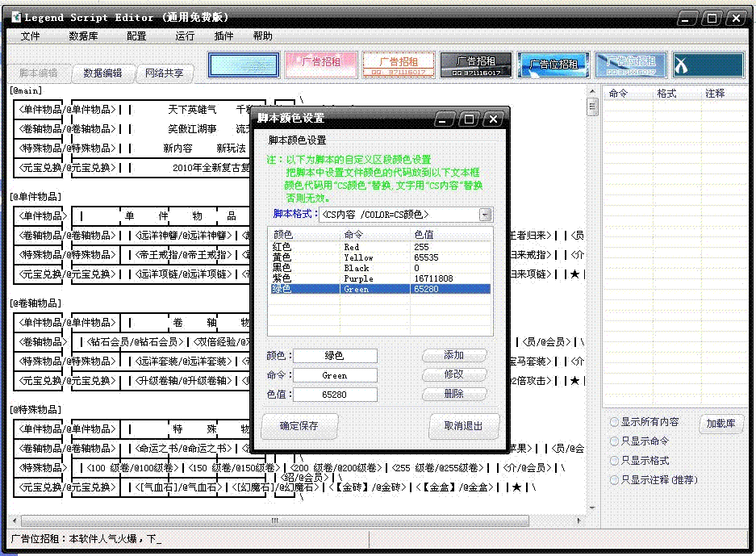Choose 只显示注释(推荐) radio option
The height and width of the screenshot is (556, 756).
pyautogui.click(x=615, y=480)
